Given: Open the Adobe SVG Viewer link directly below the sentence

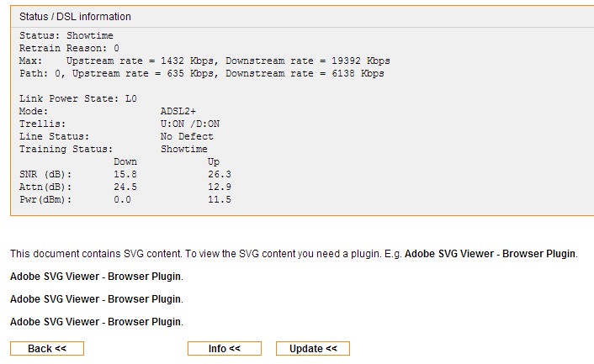Looking at the screenshot, I should (x=95, y=277).
